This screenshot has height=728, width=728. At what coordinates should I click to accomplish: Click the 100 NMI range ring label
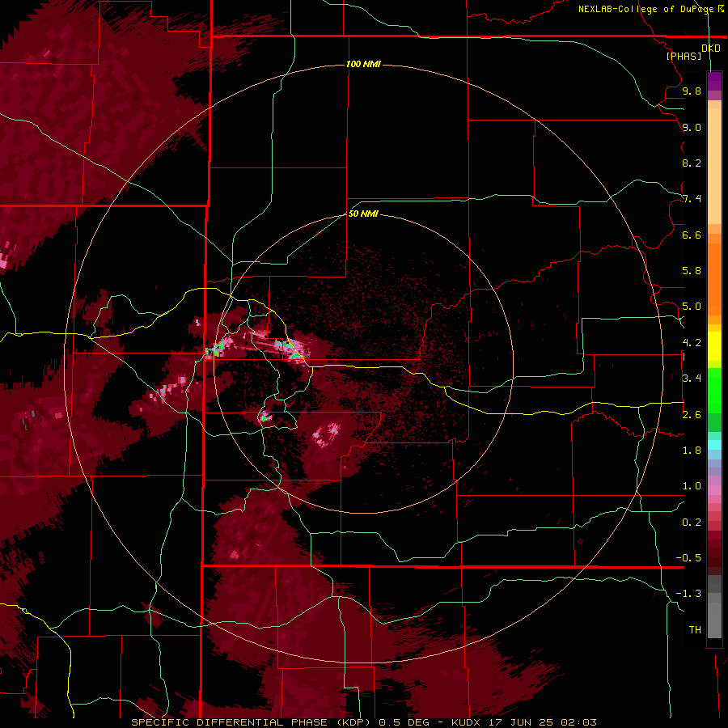click(363, 64)
